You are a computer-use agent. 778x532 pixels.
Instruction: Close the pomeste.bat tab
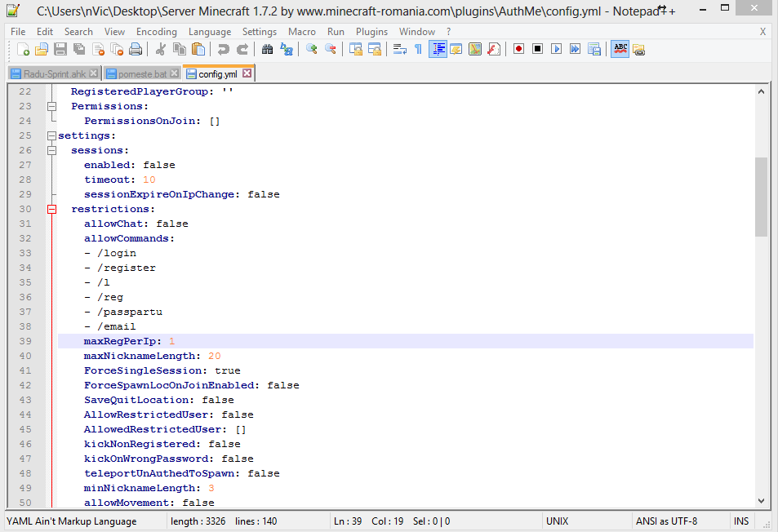click(x=174, y=73)
